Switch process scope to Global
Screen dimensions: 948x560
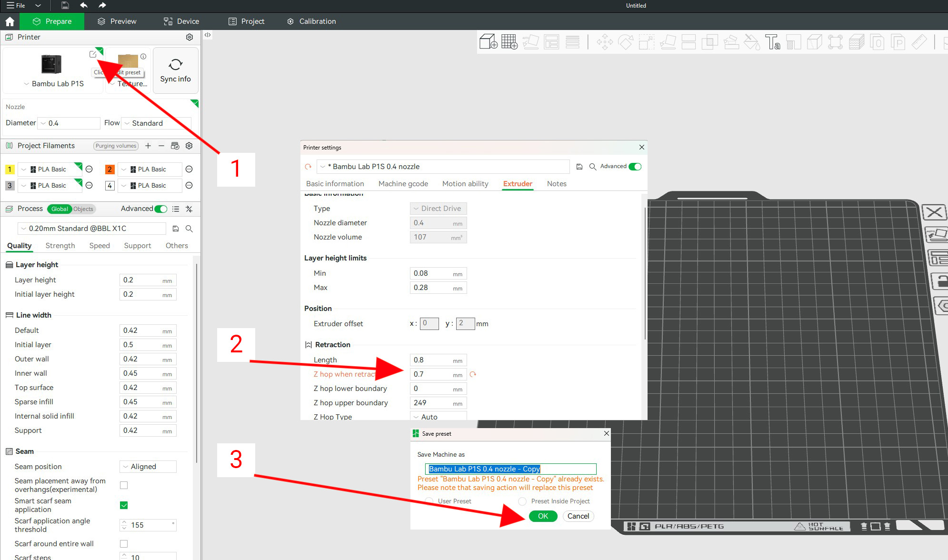[x=60, y=209]
